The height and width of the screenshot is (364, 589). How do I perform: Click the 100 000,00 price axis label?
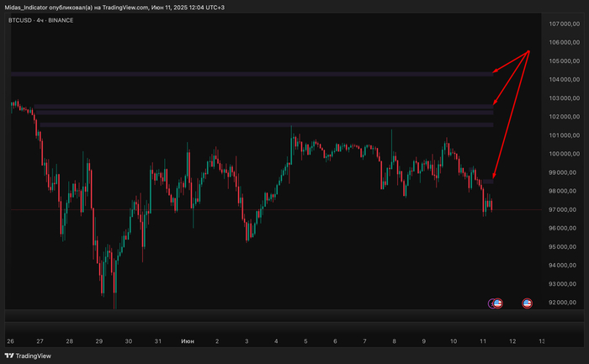pyautogui.click(x=564, y=154)
